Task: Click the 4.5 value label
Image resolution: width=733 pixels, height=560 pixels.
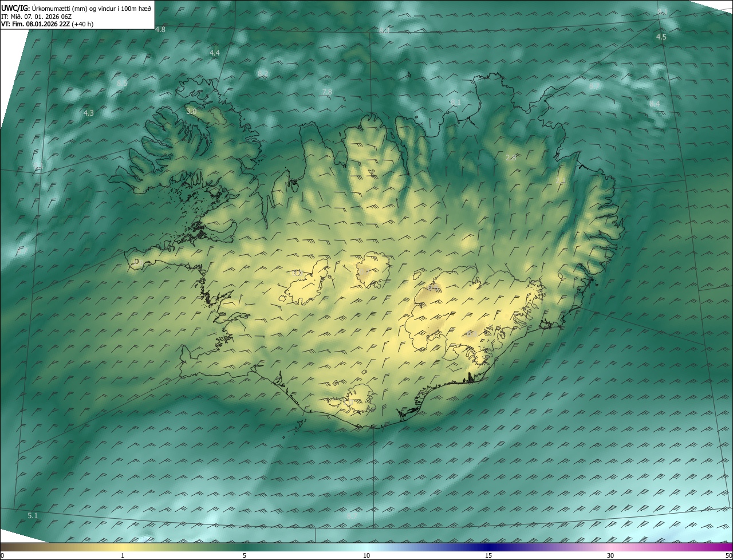Action: pyautogui.click(x=661, y=37)
